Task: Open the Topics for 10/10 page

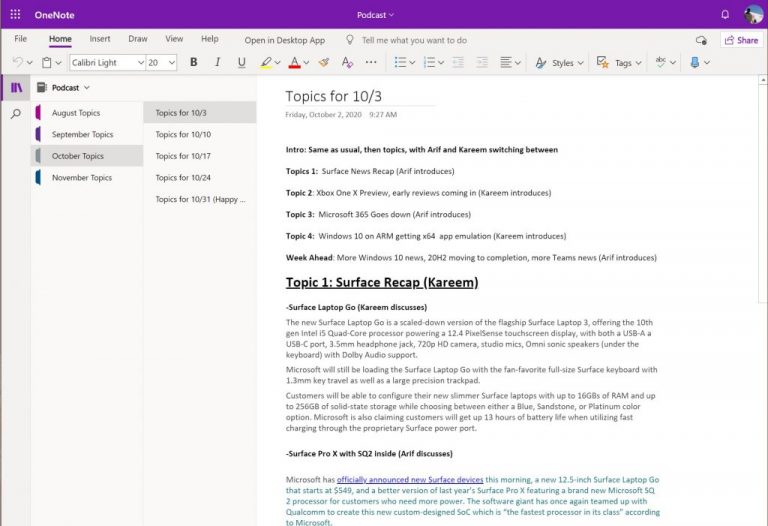Action: [x=200, y=134]
